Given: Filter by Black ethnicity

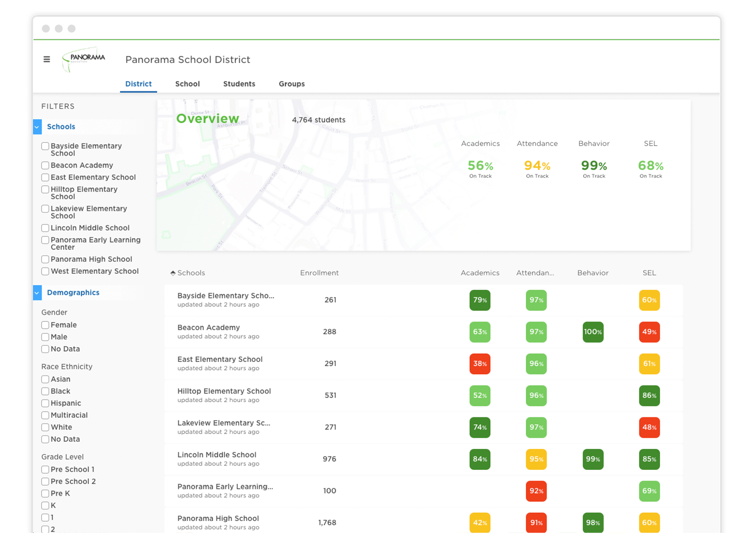Looking at the screenshot, I should click(45, 391).
